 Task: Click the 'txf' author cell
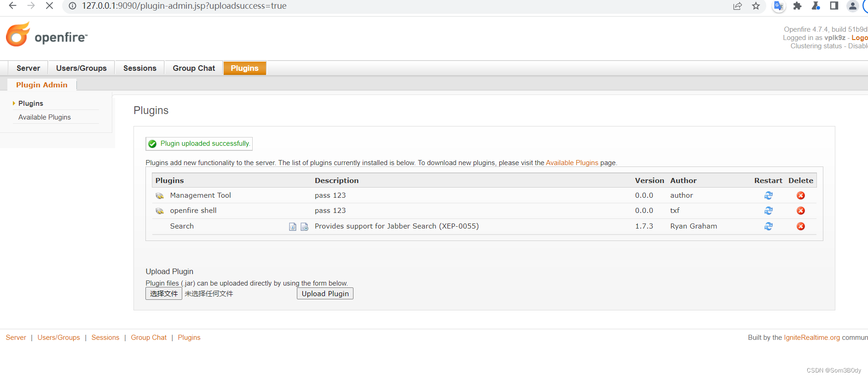pyautogui.click(x=675, y=211)
